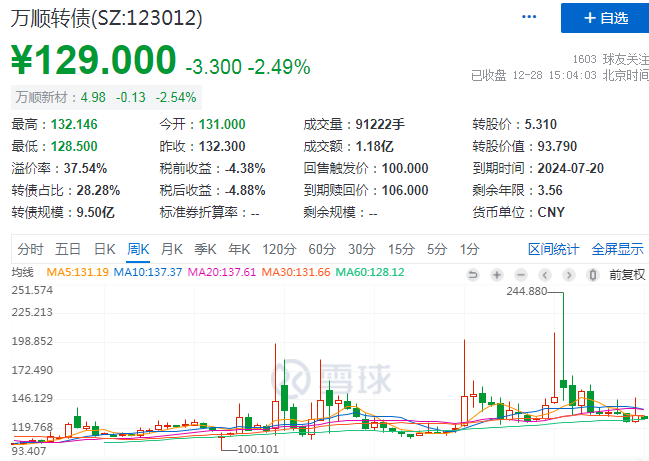Screen dimensions: 649x461
Task: Click the MA5:131.19 indicator label
Action: pyautogui.click(x=77, y=272)
